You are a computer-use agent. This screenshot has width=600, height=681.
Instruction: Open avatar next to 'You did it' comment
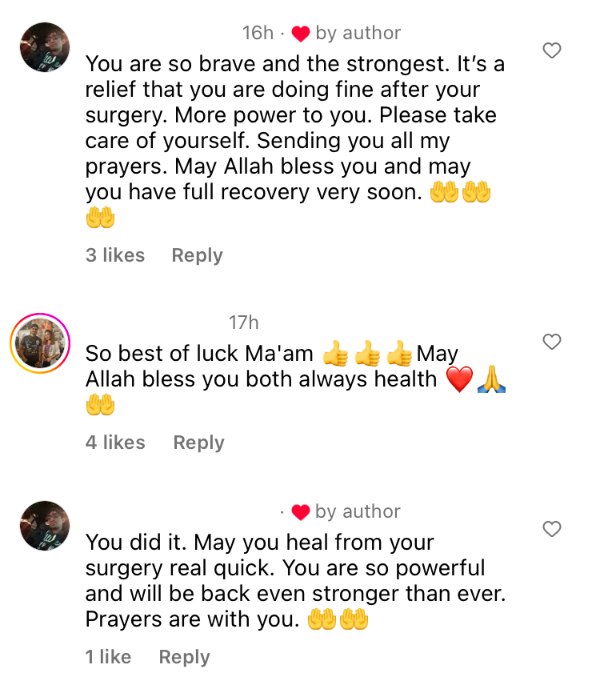tap(45, 526)
